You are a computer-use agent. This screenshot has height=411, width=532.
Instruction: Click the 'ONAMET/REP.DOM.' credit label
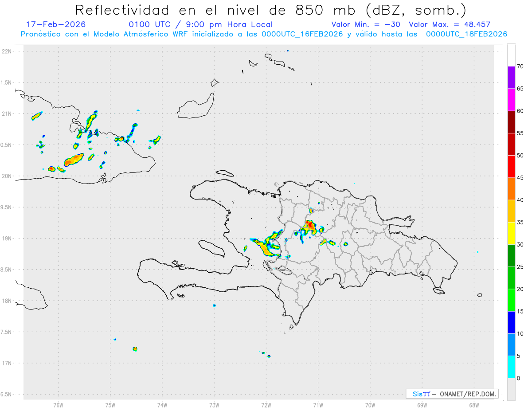click(x=467, y=394)
